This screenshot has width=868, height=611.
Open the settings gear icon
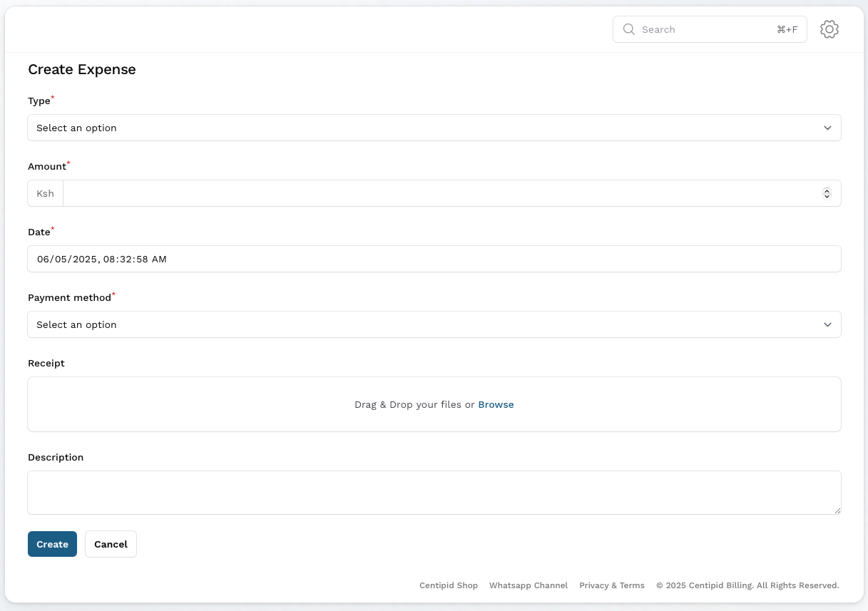pyautogui.click(x=829, y=29)
